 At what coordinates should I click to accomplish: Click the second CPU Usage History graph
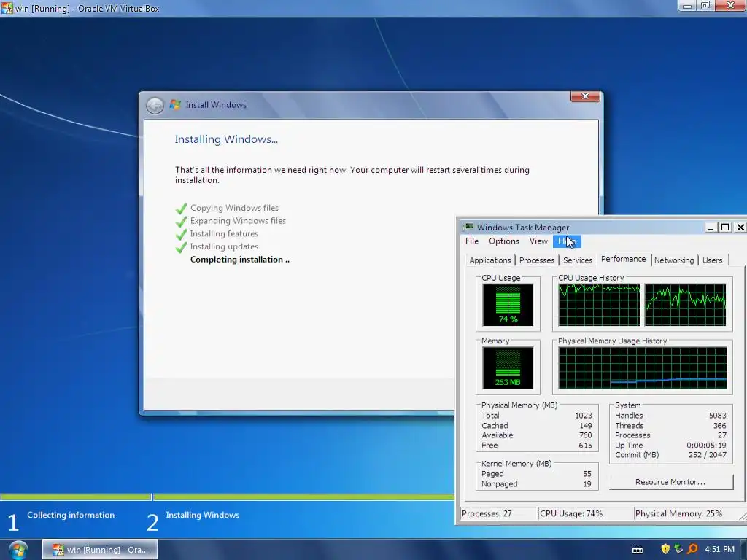[x=685, y=305]
